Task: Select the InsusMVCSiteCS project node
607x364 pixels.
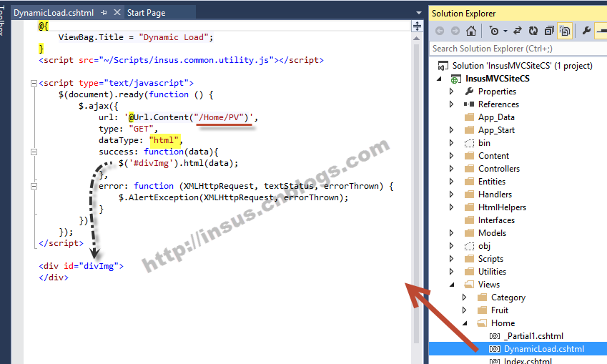Action: coord(498,78)
